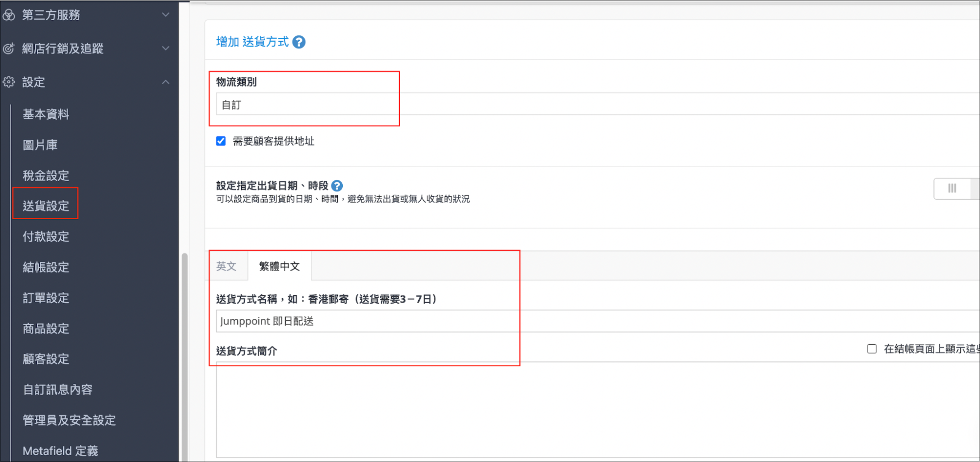Viewport: 980px width, 462px height.
Task: Expand the 第三方服務 chevron
Action: click(166, 15)
